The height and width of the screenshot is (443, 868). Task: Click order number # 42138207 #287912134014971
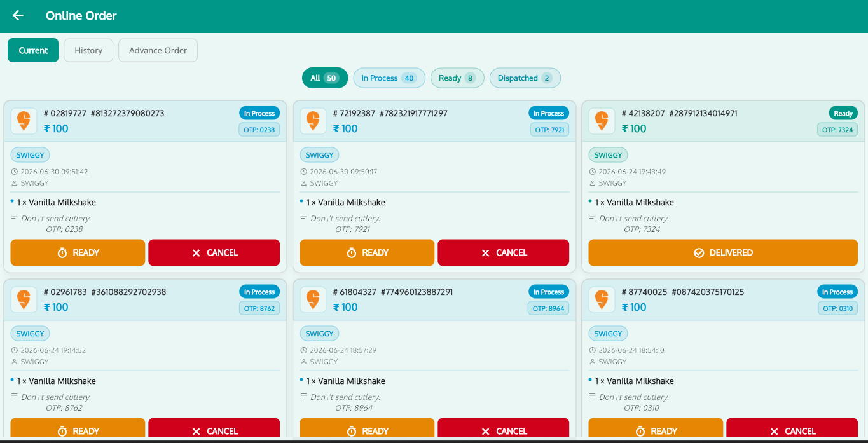pos(680,113)
